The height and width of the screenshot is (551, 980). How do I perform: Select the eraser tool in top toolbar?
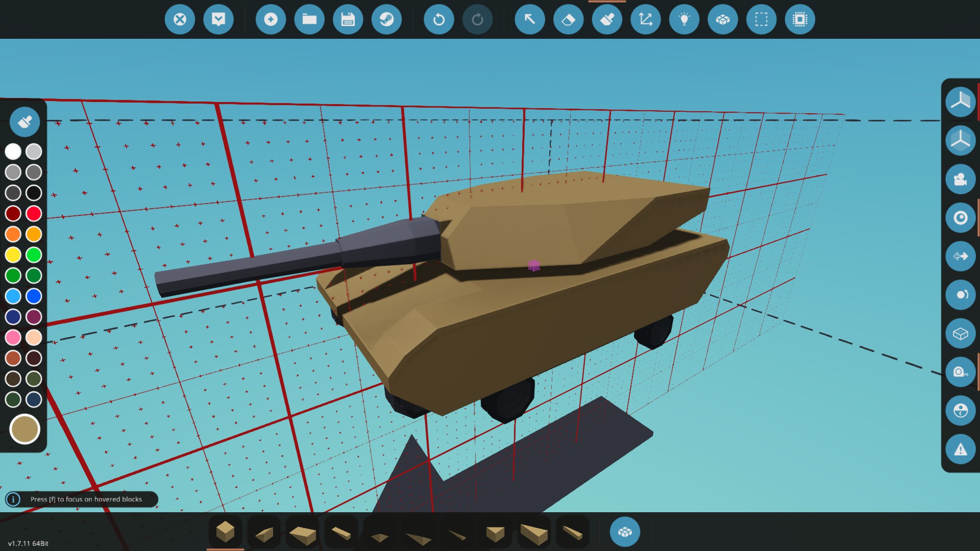(568, 19)
